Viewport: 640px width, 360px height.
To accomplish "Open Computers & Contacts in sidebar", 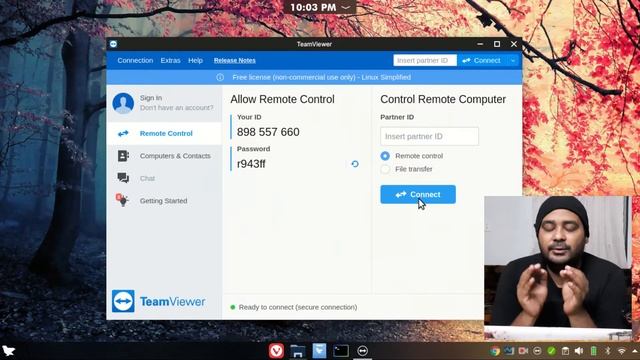I will pos(164,156).
